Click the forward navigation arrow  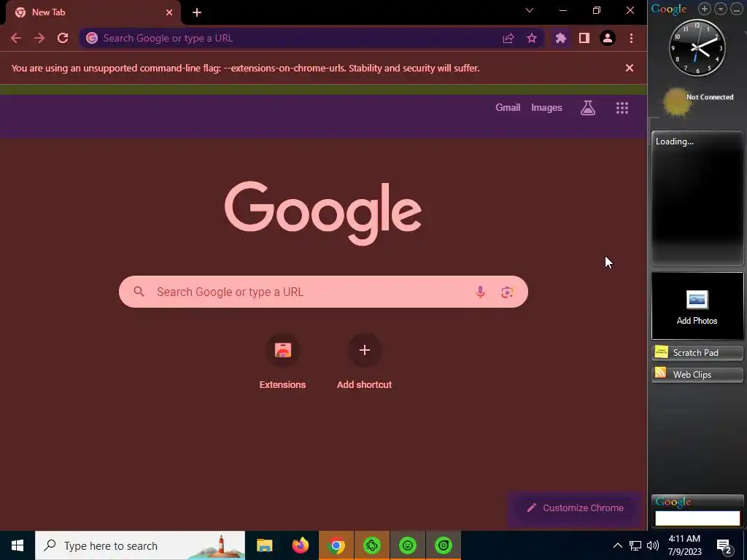pos(39,38)
